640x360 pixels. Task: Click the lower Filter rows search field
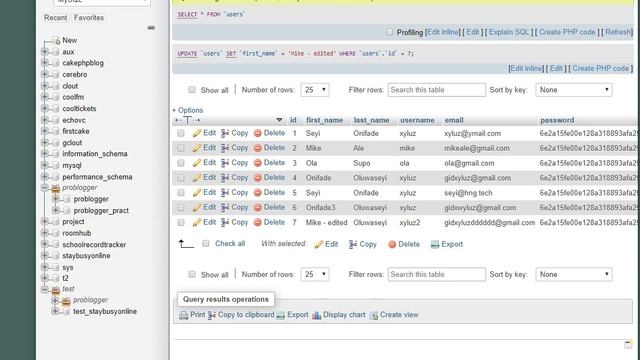[437, 274]
